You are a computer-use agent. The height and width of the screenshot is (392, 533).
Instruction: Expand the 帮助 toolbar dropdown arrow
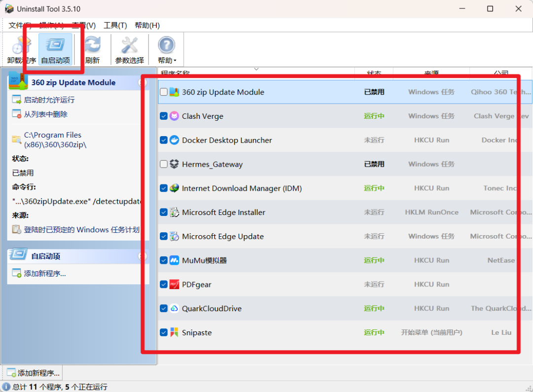(x=175, y=61)
